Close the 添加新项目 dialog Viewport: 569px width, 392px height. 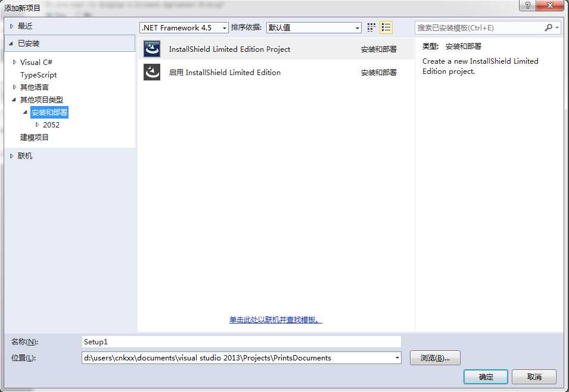click(x=550, y=5)
